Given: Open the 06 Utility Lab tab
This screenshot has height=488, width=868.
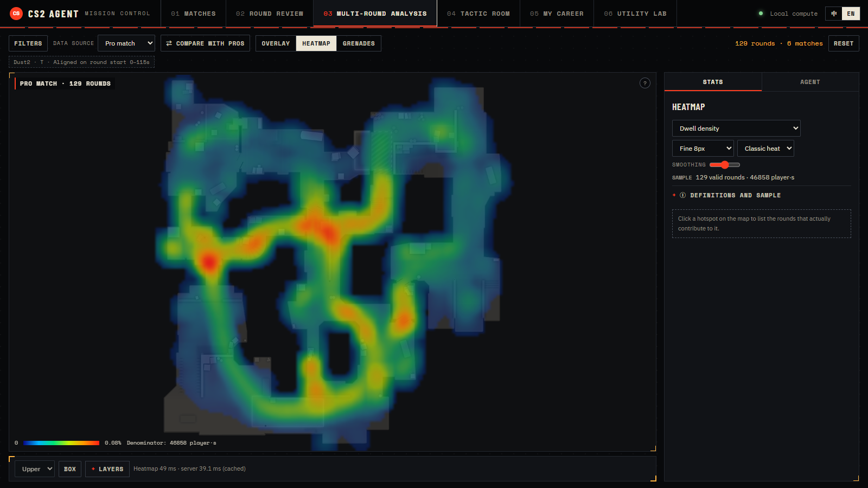Looking at the screenshot, I should click(x=635, y=14).
